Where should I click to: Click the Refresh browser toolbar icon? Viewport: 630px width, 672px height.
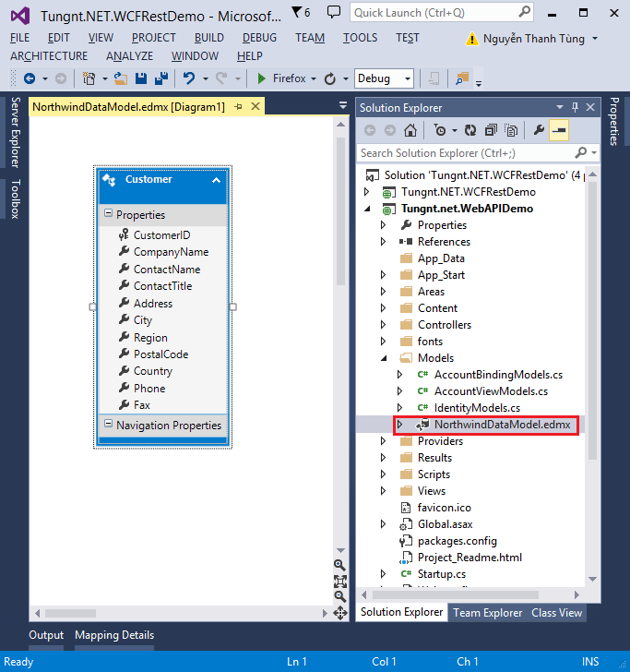point(330,78)
